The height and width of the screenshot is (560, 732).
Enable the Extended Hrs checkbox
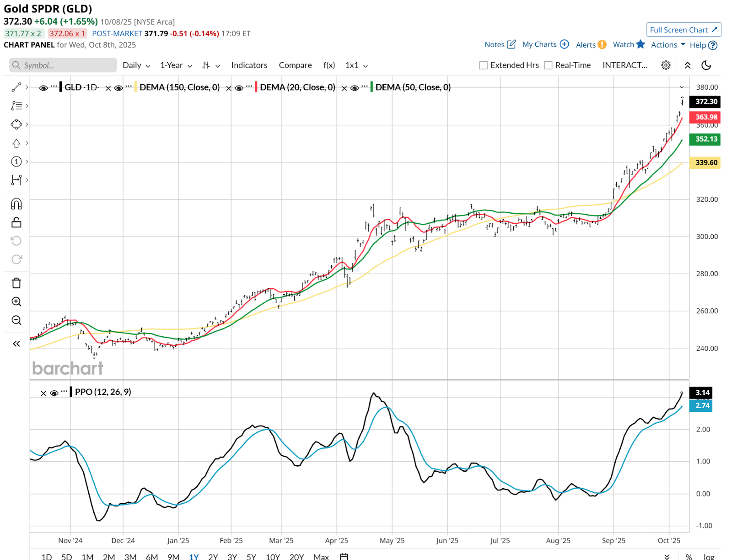pos(483,65)
